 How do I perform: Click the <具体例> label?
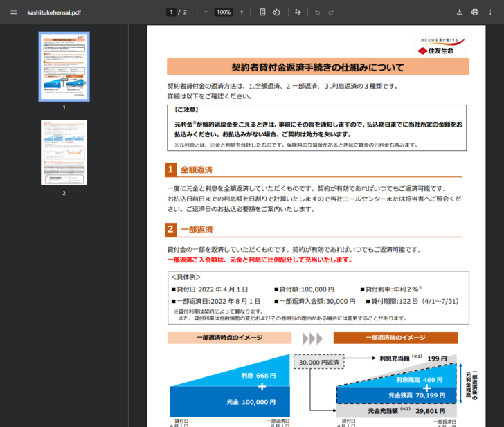[x=186, y=277]
